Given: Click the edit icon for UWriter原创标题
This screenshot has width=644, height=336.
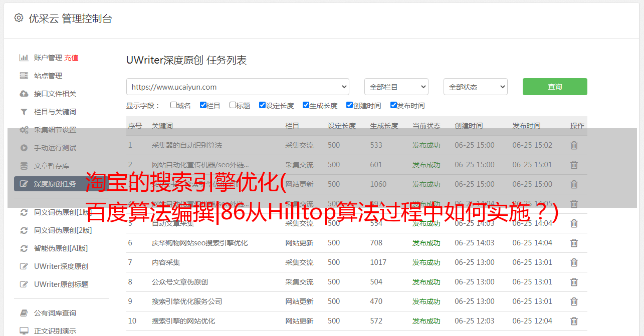Looking at the screenshot, I should click(x=24, y=284).
